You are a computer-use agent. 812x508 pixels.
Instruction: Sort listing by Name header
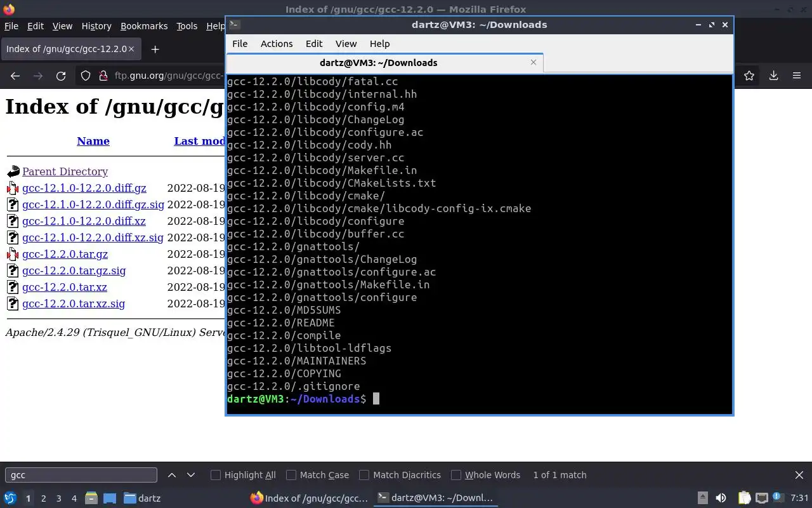point(93,141)
